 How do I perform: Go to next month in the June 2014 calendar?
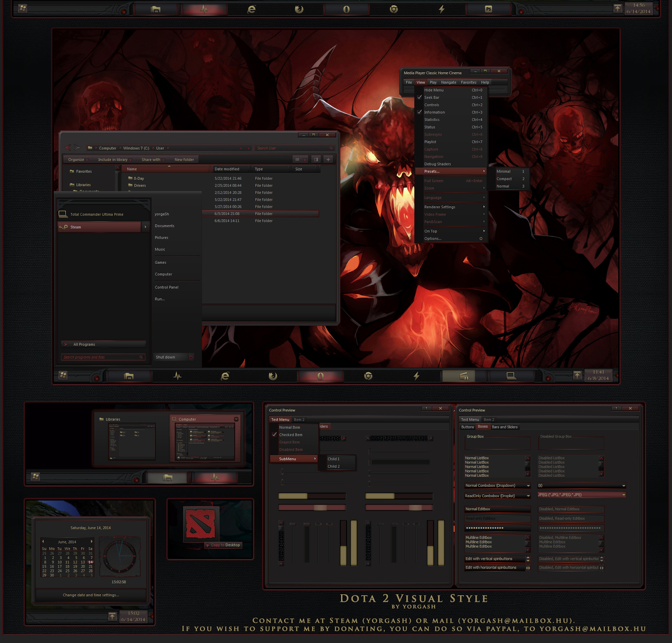[x=92, y=542]
